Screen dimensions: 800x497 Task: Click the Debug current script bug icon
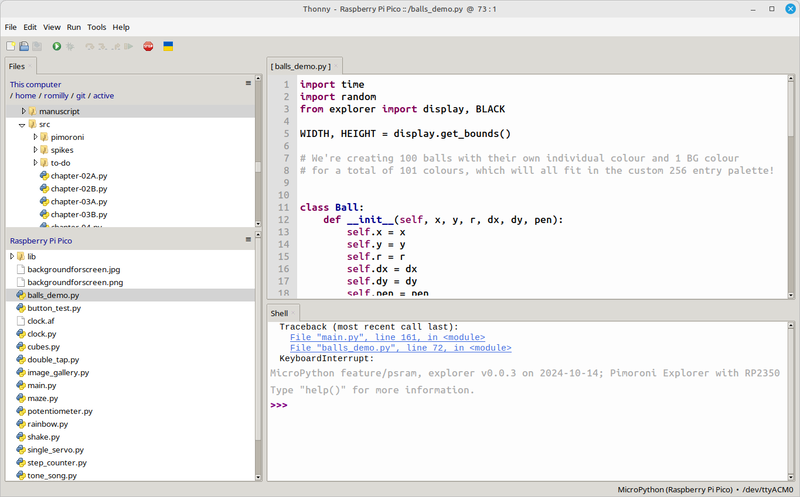coord(72,46)
